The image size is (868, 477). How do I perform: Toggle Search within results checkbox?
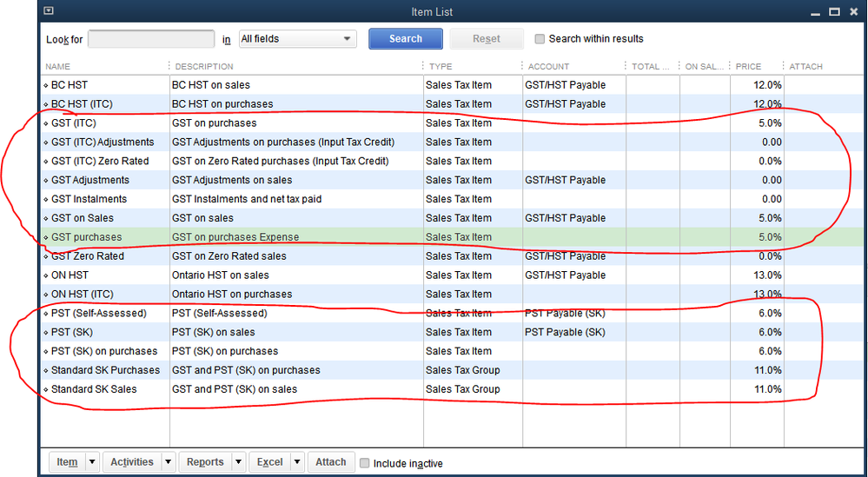click(x=540, y=39)
